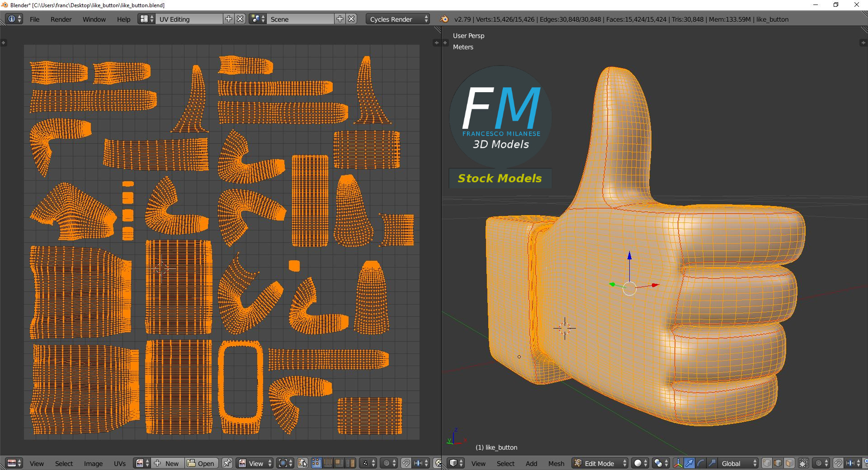Toggle snapping magnet in 3D viewport
Viewport: 868px width, 470px height.
click(838, 463)
